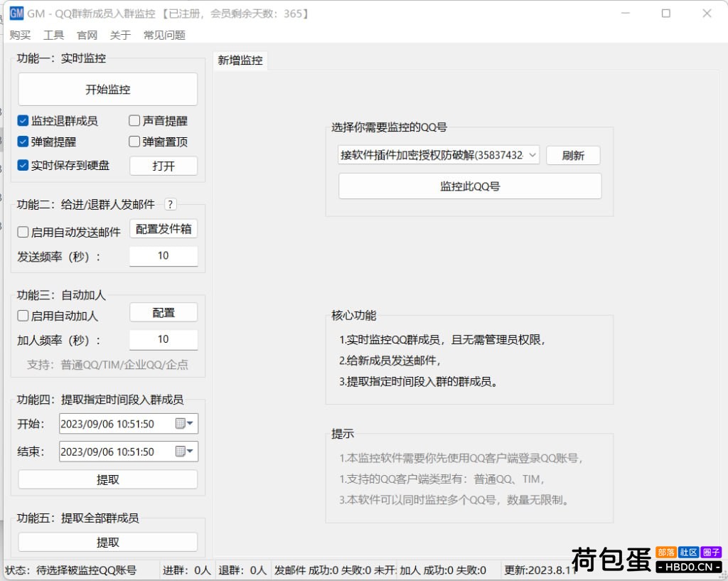Screen dimensions: 728x581
Task: Click status text 待选择被监控QQ账号
Action: point(86,570)
